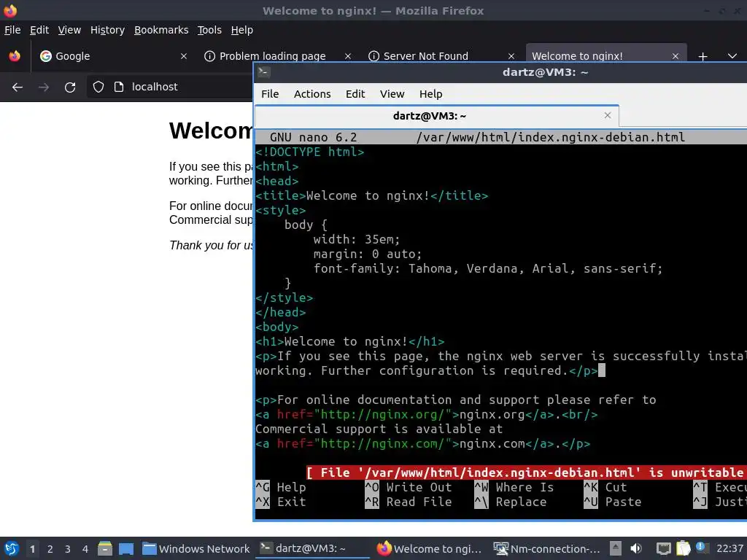The image size is (747, 560).
Task: Open the tracking protection shield icon
Action: (x=98, y=87)
